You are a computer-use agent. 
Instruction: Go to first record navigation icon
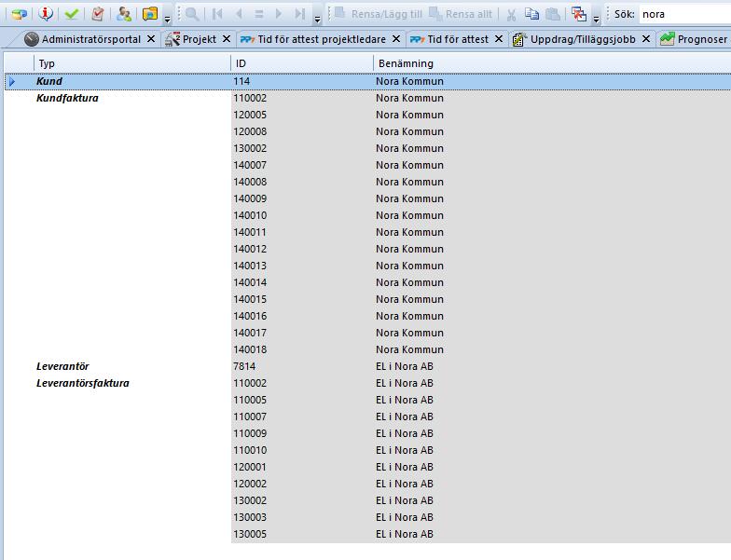(217, 14)
